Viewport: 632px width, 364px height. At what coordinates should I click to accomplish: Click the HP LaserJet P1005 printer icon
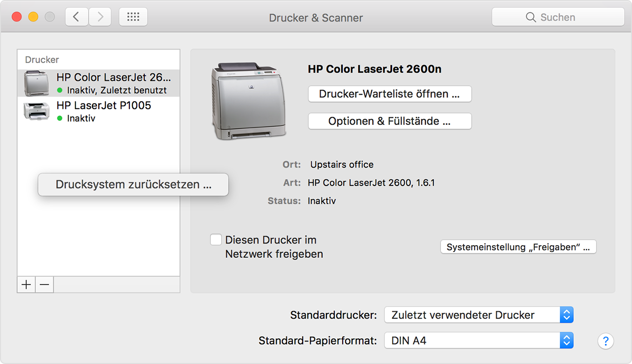pos(37,110)
